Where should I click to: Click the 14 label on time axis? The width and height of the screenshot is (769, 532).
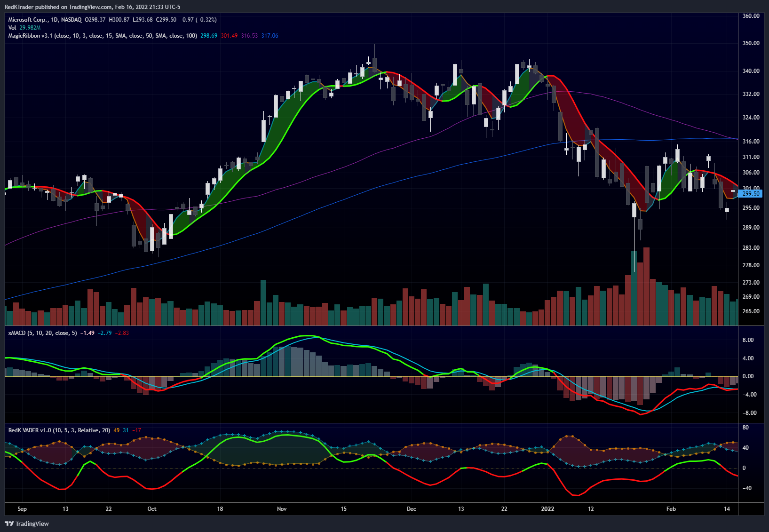pos(727,509)
